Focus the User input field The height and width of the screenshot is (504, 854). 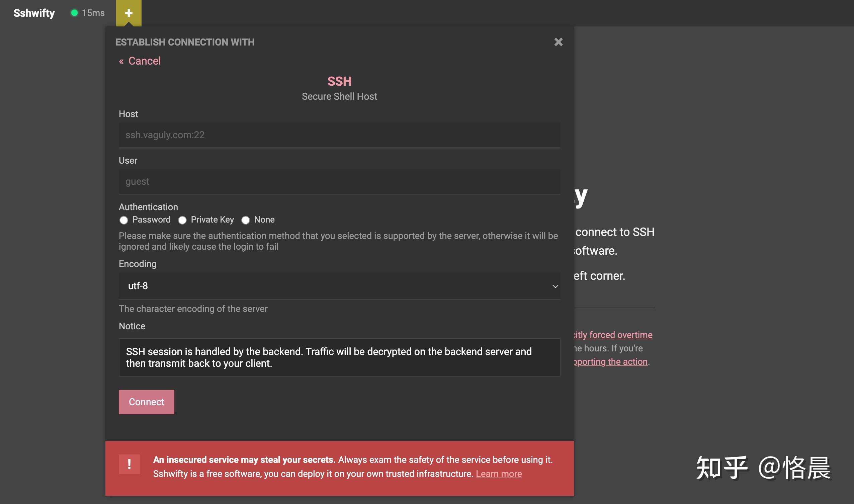(340, 181)
